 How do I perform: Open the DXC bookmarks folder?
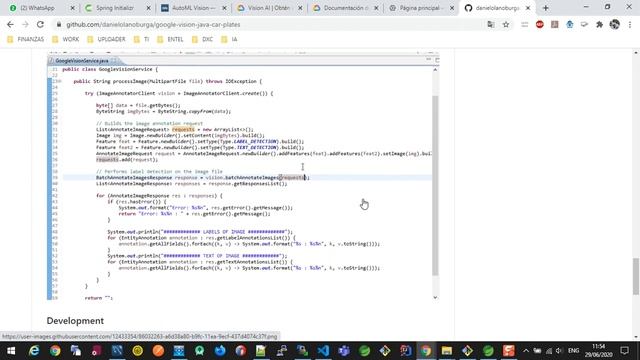pyautogui.click(x=202, y=39)
